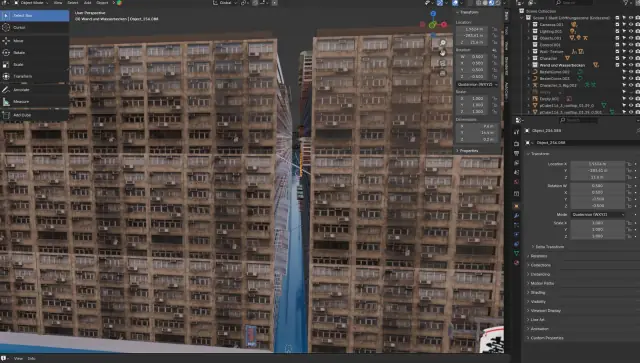Open the Add menu in header
640x363 pixels.
pos(87,3)
